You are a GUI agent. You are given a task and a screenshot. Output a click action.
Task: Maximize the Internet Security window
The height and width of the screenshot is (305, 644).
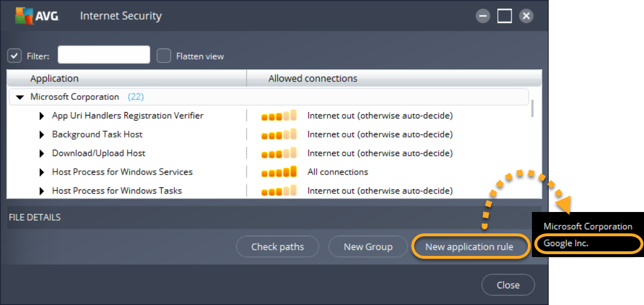pos(504,16)
